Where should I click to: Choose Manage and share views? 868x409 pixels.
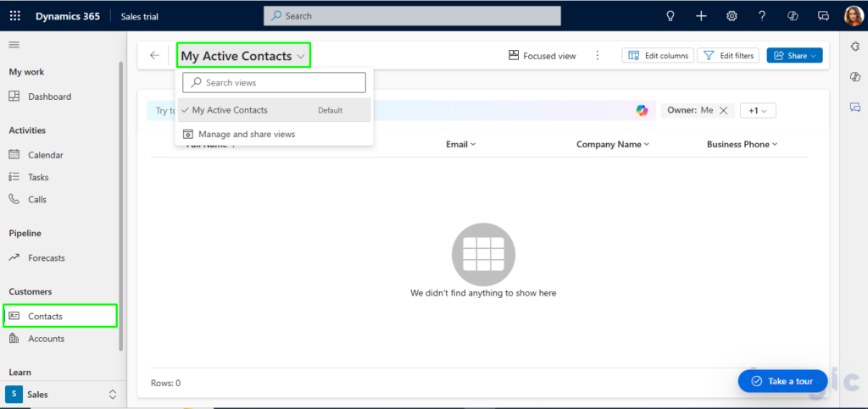tap(246, 134)
